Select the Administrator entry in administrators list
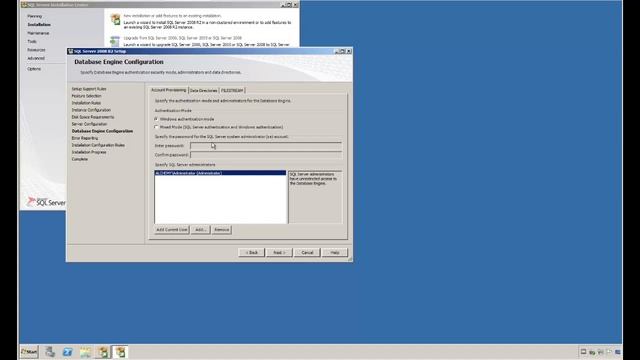Viewport: 640px width, 360px height. click(x=220, y=173)
